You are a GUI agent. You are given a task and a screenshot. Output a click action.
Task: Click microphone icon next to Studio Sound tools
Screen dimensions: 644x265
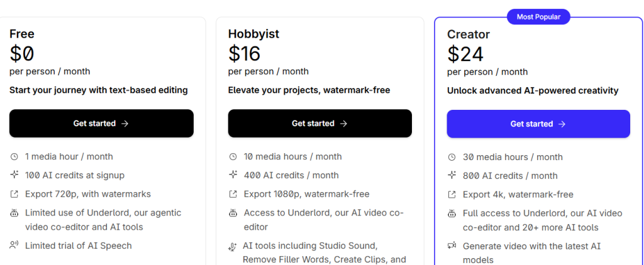tap(233, 246)
